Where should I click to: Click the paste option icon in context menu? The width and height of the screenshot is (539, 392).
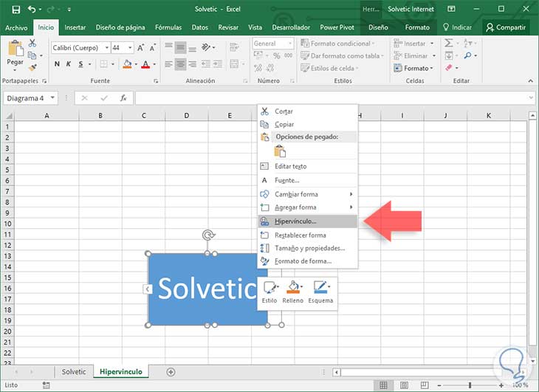click(280, 151)
